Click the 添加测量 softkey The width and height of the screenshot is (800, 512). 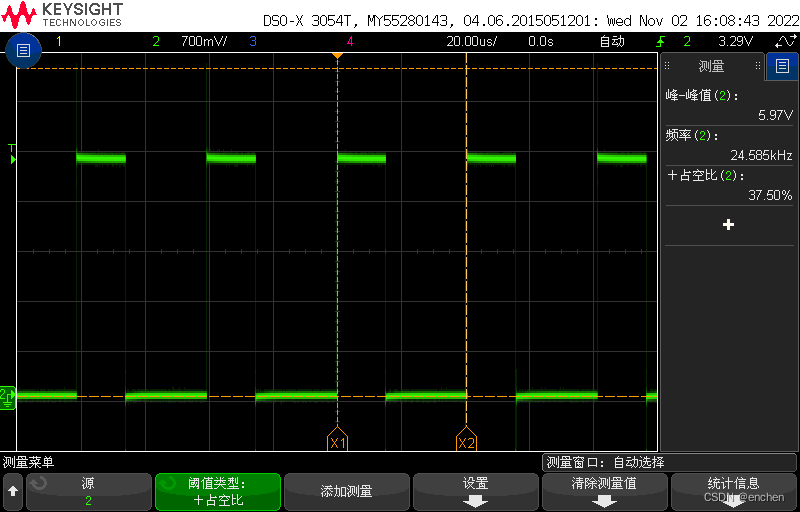pyautogui.click(x=347, y=492)
